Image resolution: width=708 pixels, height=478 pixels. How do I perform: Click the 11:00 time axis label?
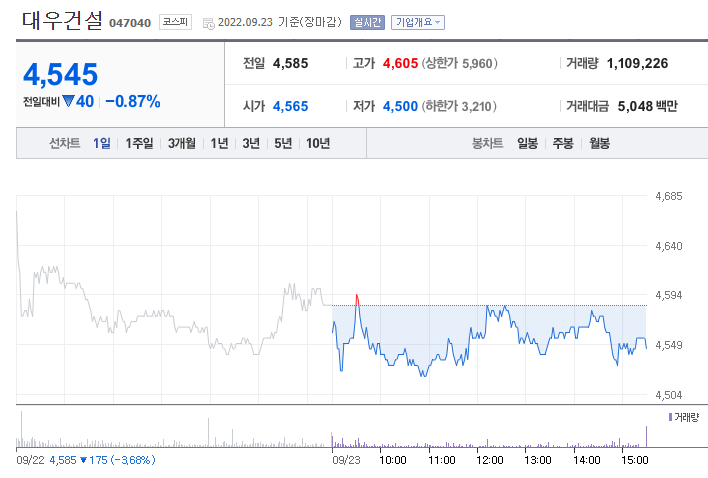[x=442, y=460]
